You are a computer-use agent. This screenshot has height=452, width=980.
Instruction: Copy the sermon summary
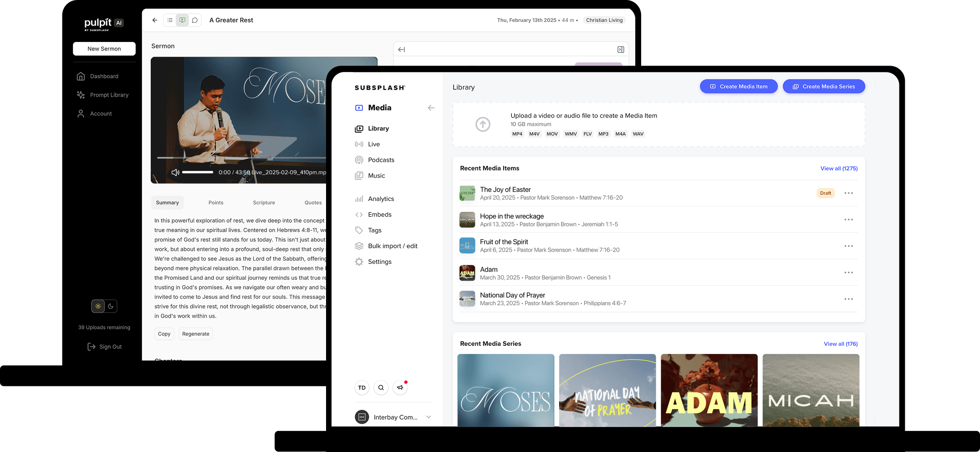pyautogui.click(x=164, y=334)
